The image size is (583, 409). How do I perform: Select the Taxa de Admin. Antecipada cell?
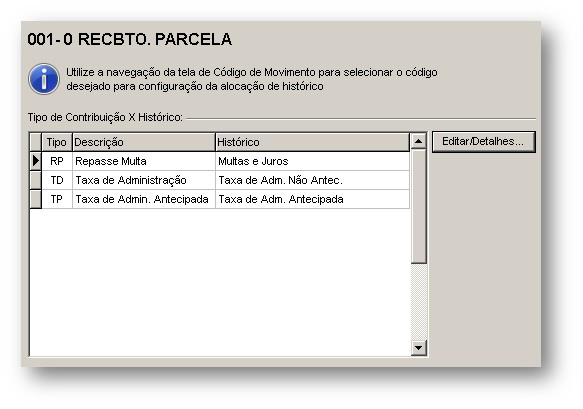pos(144,199)
